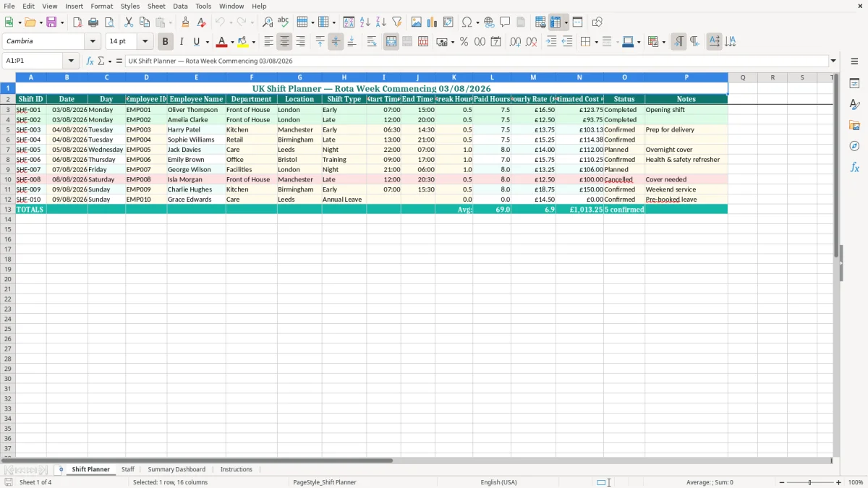This screenshot has height=488, width=868.
Task: Click the Print icon
Action: (x=93, y=22)
